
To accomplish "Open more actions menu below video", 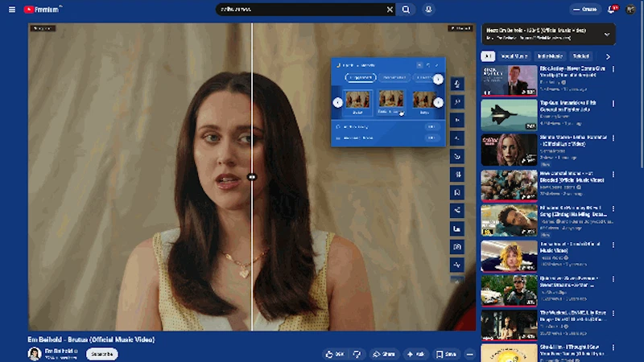I will 470,354.
